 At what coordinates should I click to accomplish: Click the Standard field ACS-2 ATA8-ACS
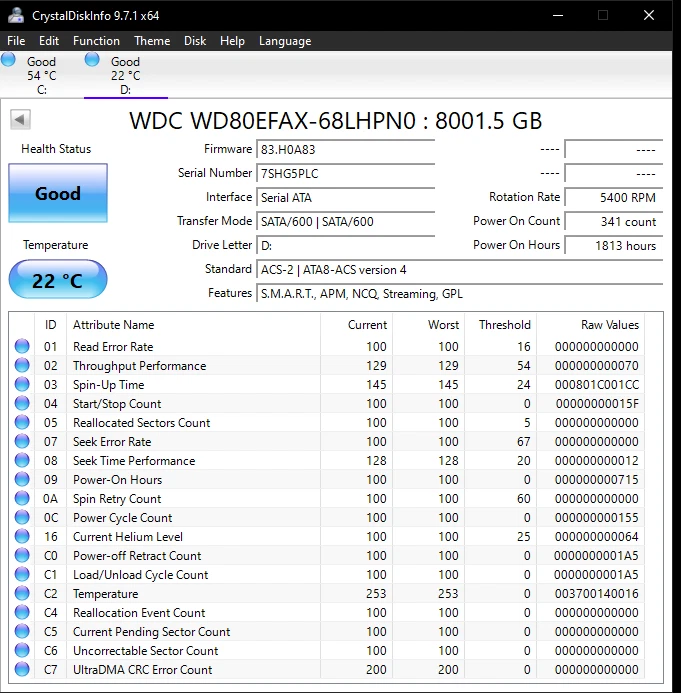point(460,270)
